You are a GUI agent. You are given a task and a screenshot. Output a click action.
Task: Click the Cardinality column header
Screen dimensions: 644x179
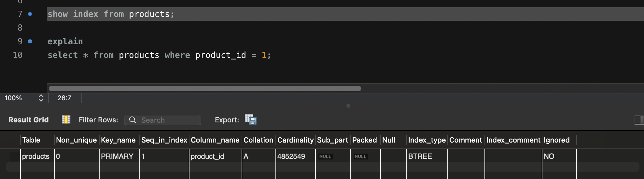(295, 140)
